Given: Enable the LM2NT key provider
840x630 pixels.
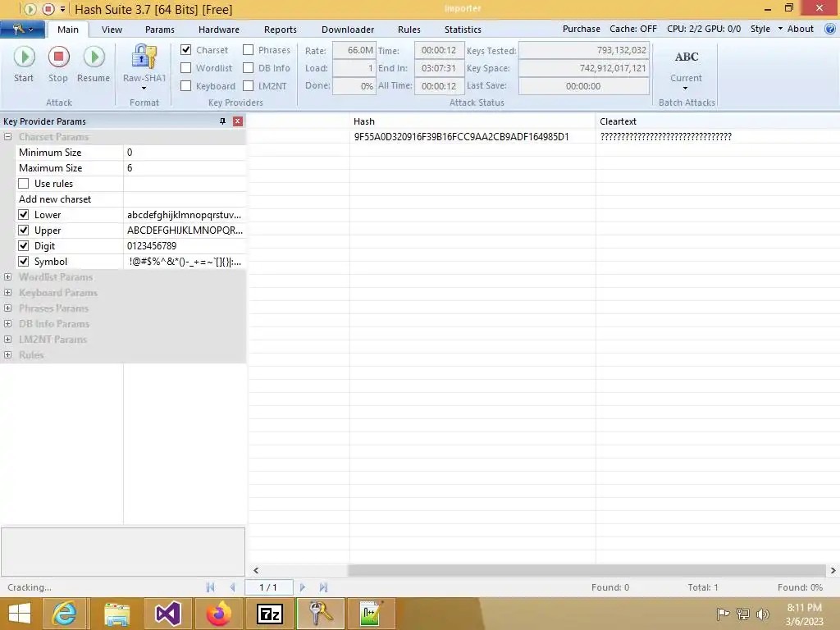Looking at the screenshot, I should [248, 85].
